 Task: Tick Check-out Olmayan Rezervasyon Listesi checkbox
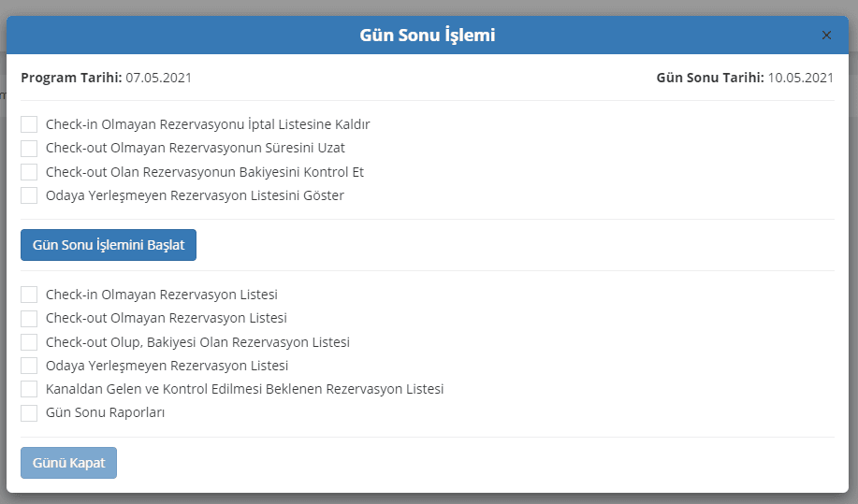click(29, 318)
